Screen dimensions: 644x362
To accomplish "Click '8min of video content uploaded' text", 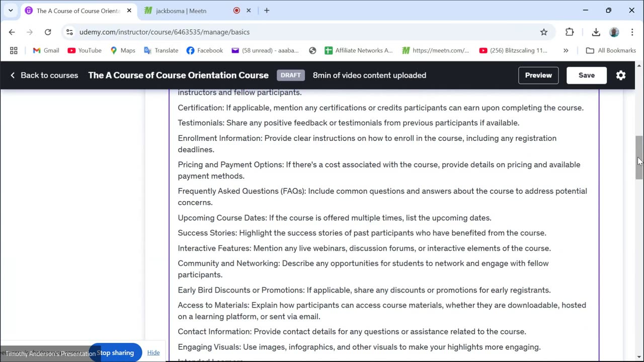I will 369,75.
